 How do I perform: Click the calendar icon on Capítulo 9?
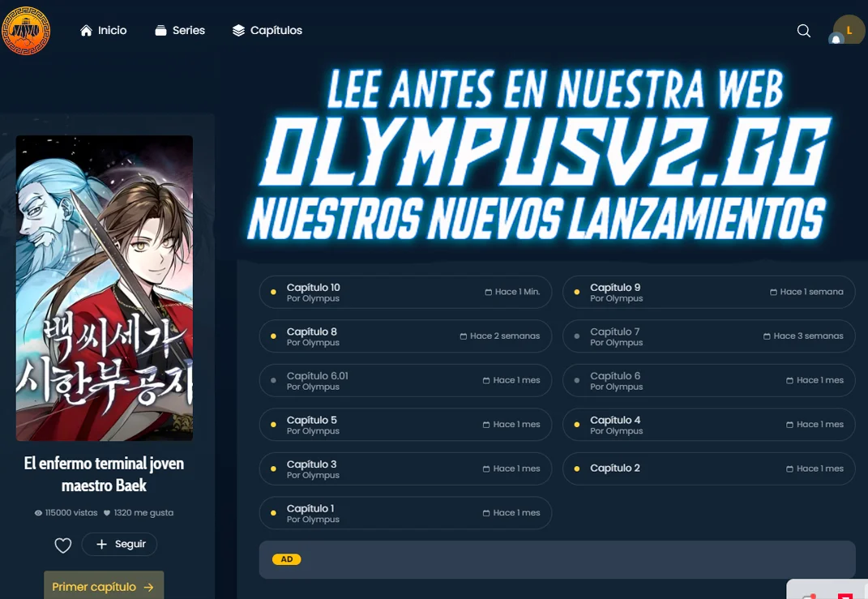coord(773,293)
